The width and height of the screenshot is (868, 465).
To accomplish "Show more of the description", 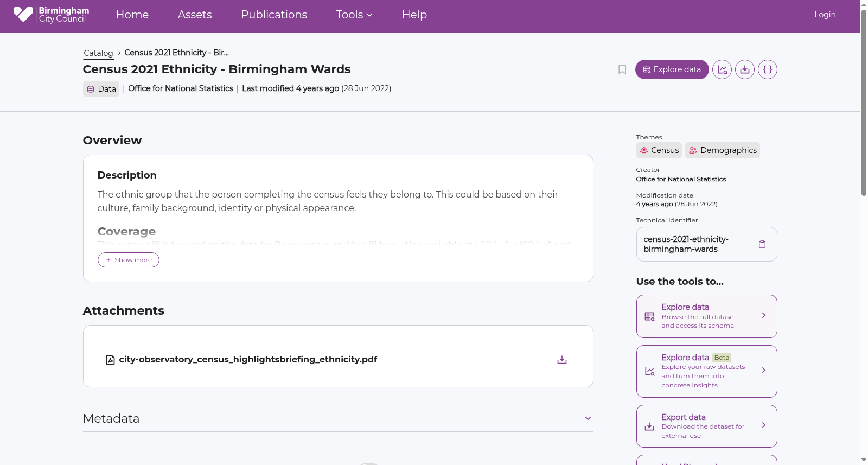I will [x=129, y=260].
